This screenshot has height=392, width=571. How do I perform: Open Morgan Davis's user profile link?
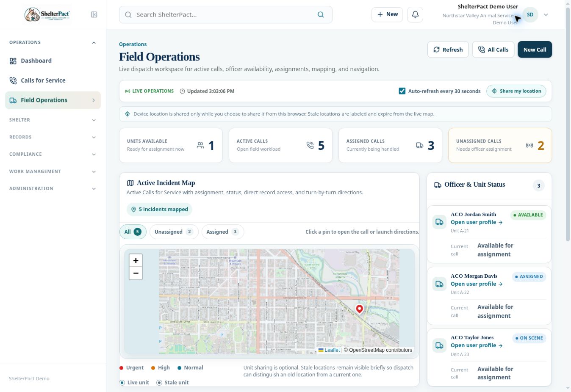(477, 284)
